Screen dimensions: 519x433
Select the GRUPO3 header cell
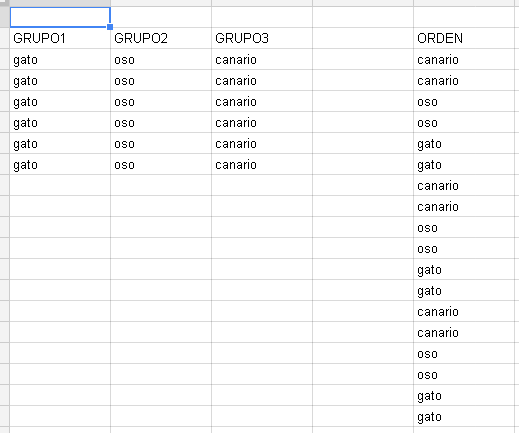click(x=262, y=38)
